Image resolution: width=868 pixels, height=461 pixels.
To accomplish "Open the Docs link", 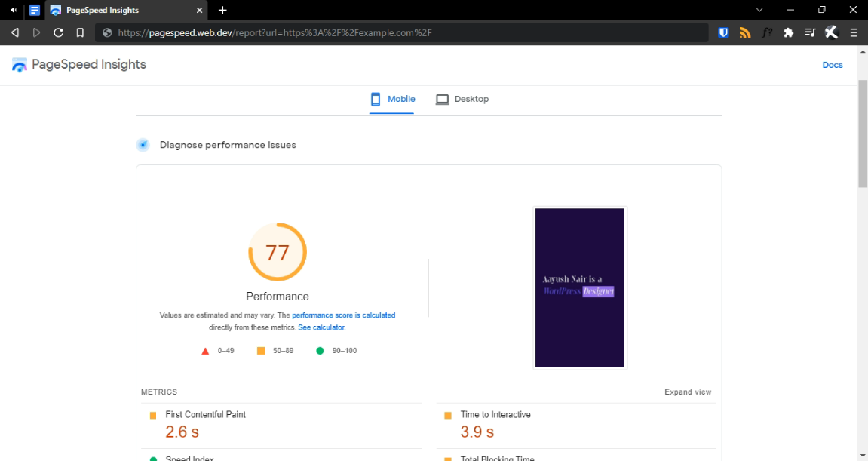I will (832, 65).
